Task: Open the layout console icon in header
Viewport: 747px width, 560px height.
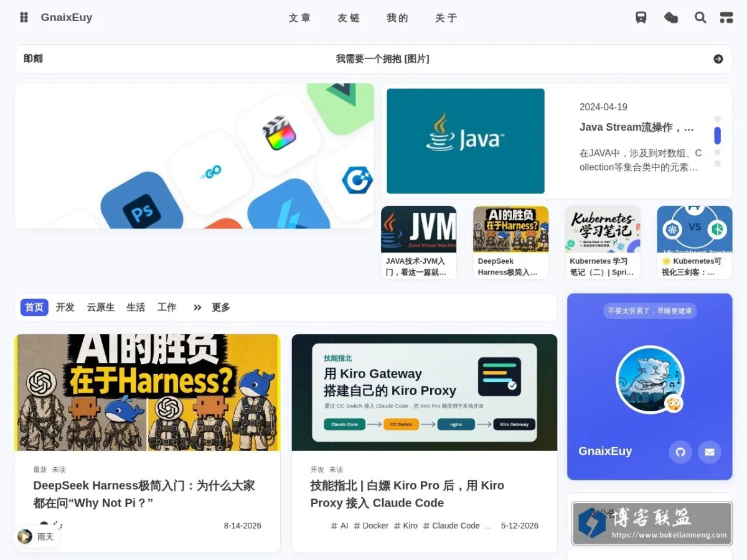Action: [x=726, y=17]
